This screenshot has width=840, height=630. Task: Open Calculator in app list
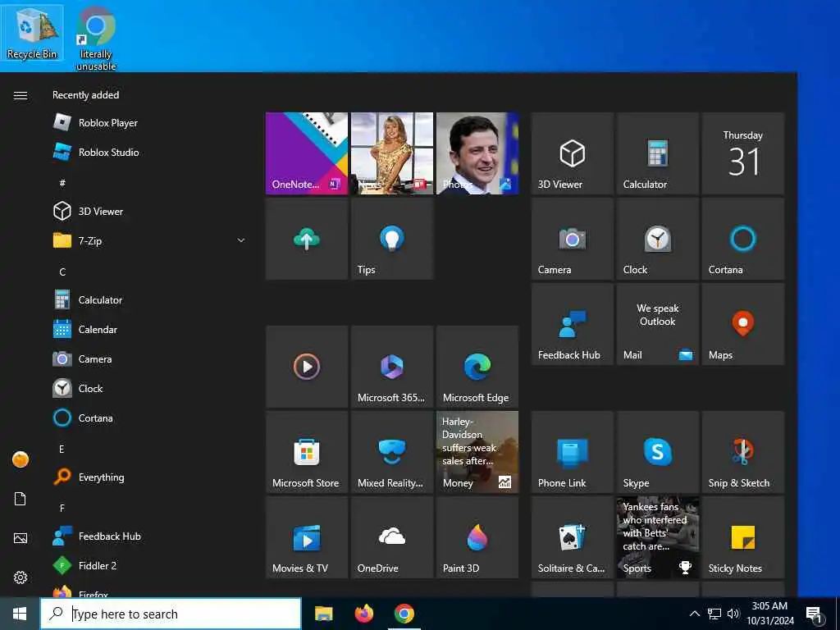tap(150, 300)
